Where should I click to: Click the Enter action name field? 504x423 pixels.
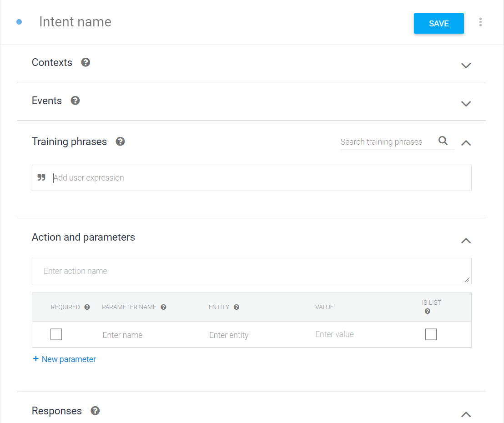[252, 271]
